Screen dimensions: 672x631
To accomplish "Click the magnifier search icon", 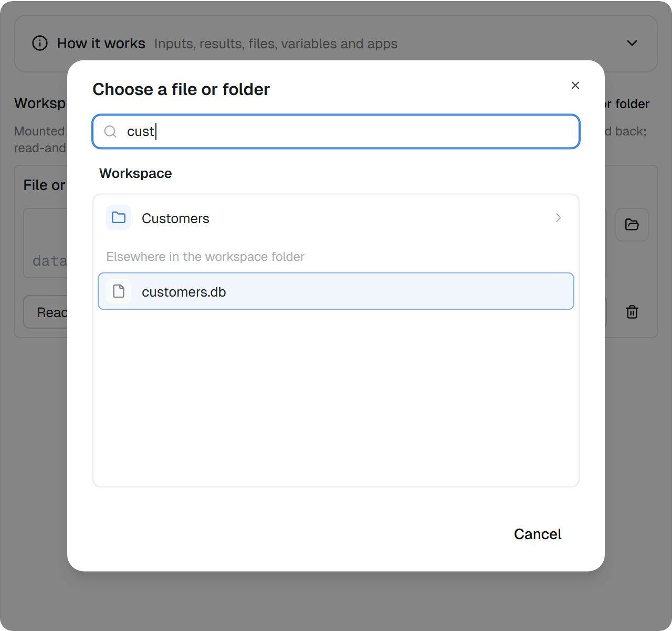I will tap(110, 131).
